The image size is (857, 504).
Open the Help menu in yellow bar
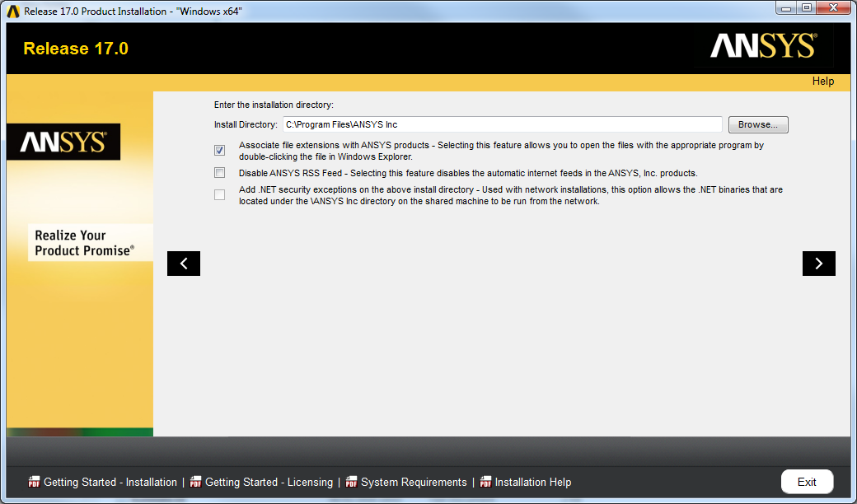click(822, 82)
